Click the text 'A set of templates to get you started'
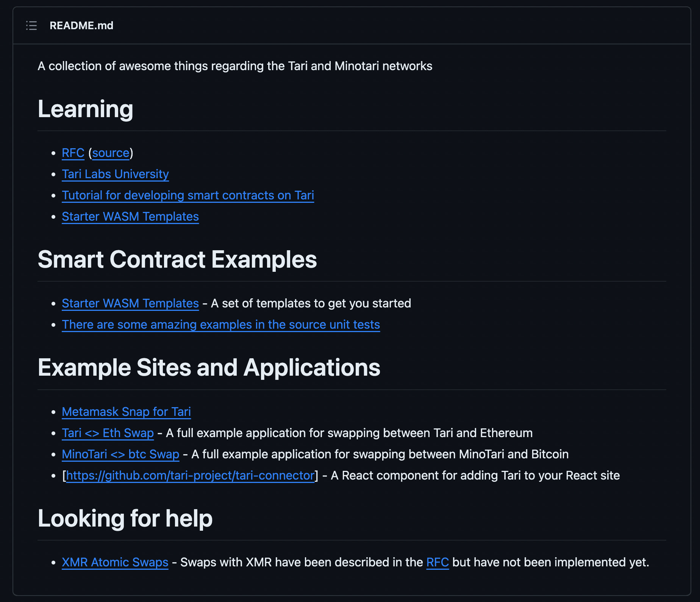The height and width of the screenshot is (602, 700). tap(311, 303)
